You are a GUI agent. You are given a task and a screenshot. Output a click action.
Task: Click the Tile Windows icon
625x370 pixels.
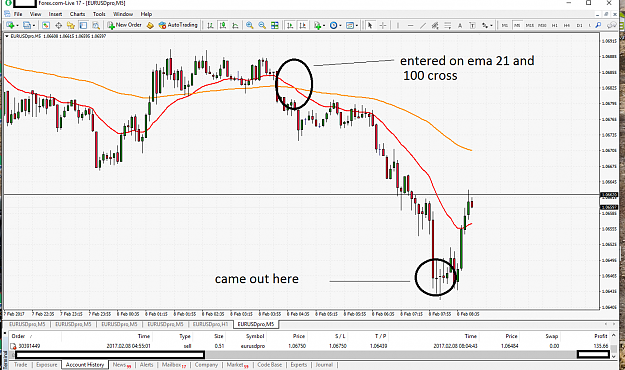pos(275,25)
